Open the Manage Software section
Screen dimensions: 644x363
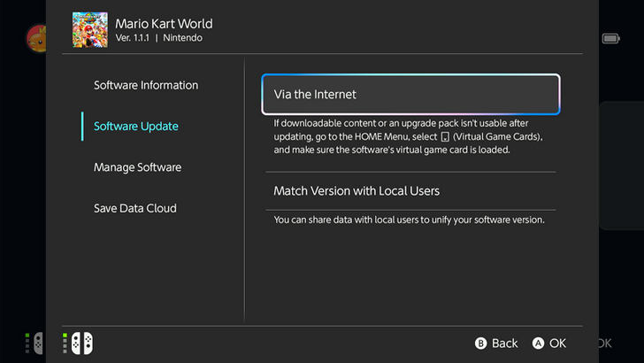click(x=137, y=167)
